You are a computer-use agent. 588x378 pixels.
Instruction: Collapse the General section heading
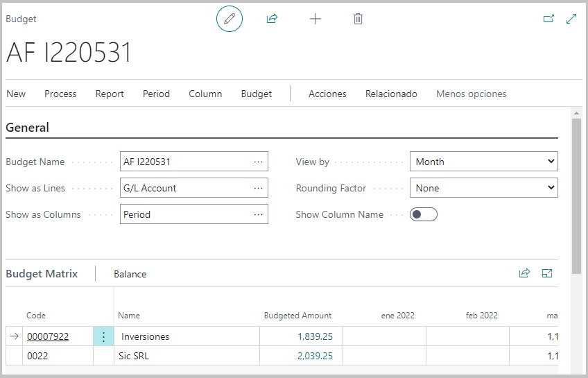coord(27,128)
